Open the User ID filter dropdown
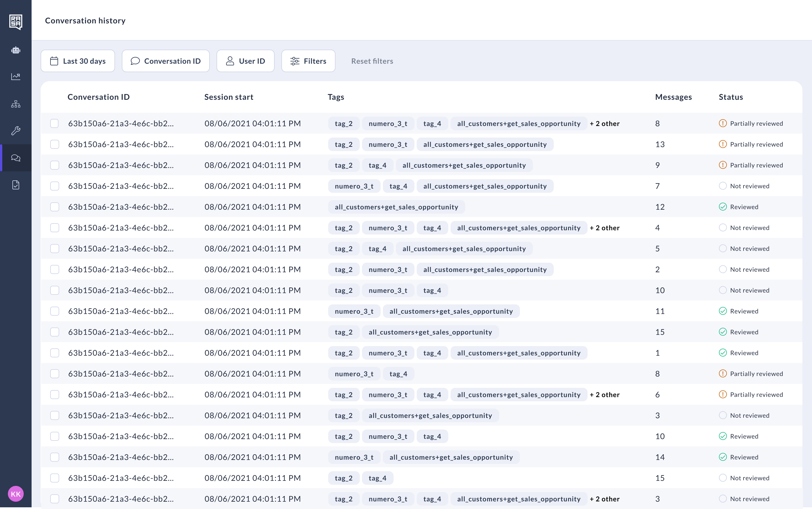812x509 pixels. [245, 61]
